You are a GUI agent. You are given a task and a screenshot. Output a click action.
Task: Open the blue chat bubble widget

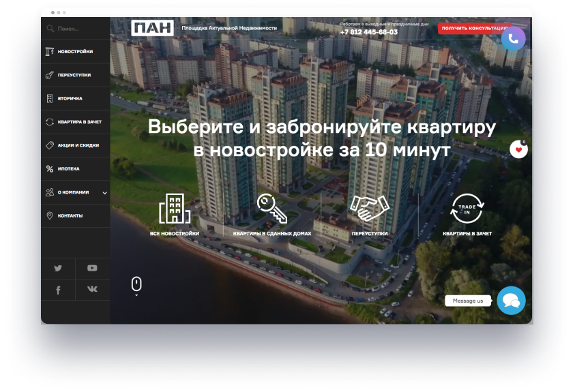click(x=511, y=301)
